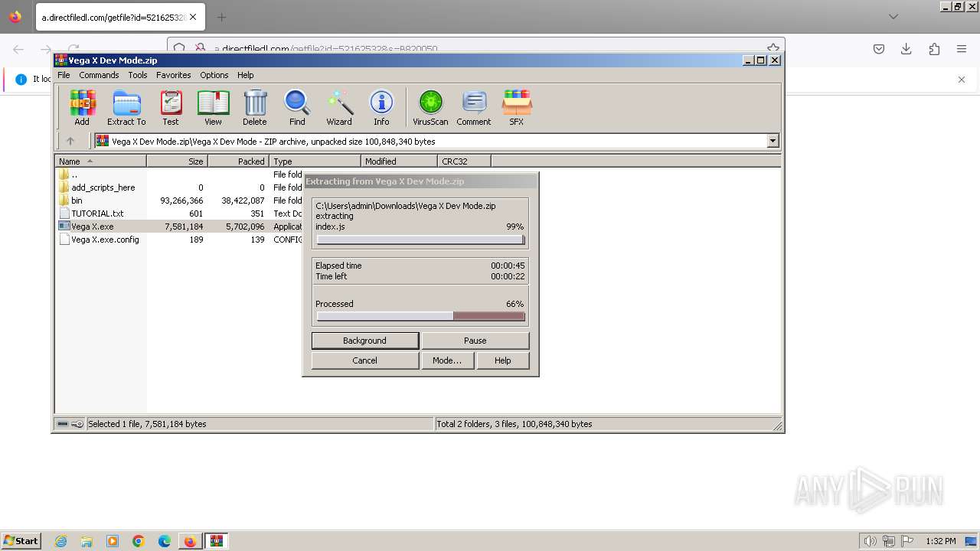980x551 pixels.
Task: Open the Options menu
Action: [214, 75]
